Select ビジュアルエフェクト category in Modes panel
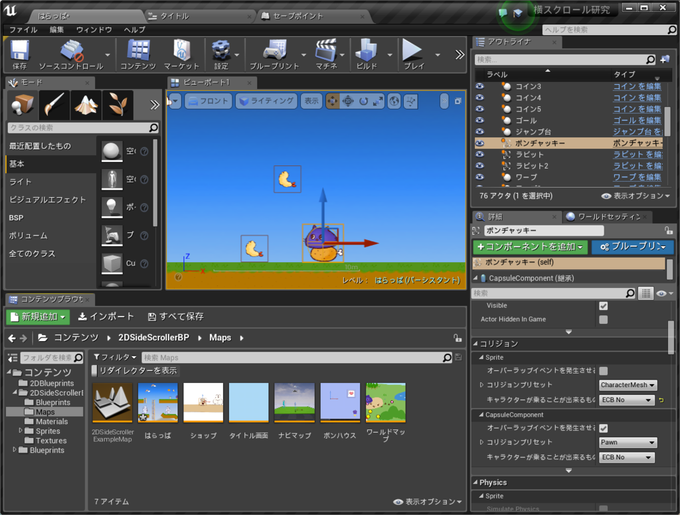The height and width of the screenshot is (515, 680). coord(48,200)
